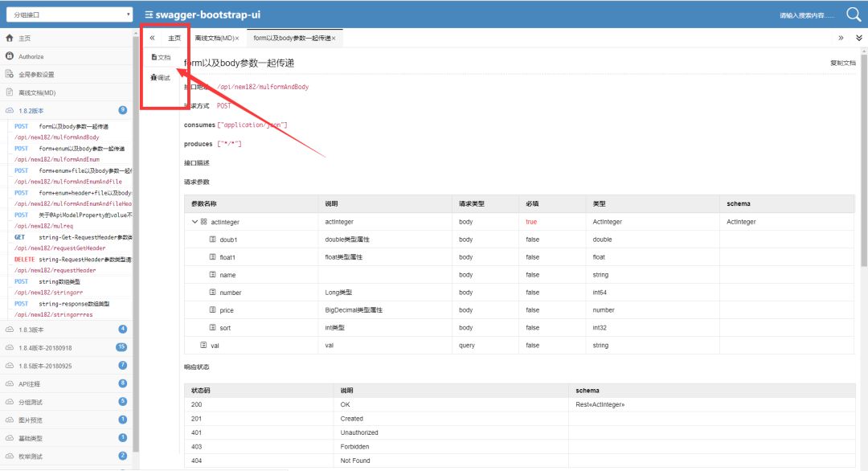Select the 文档 document side tab
The height and width of the screenshot is (471, 868).
click(161, 57)
